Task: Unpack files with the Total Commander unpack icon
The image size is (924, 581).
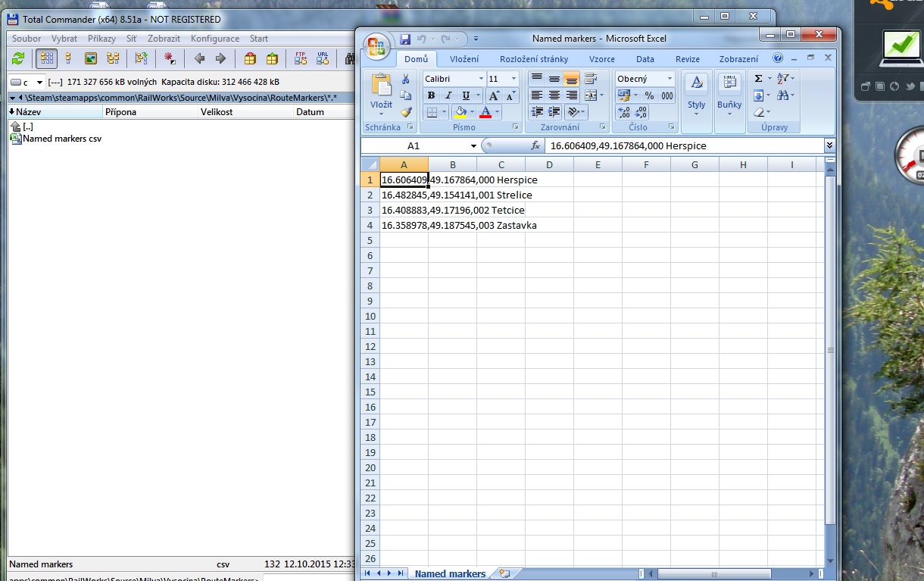Action: coord(272,58)
